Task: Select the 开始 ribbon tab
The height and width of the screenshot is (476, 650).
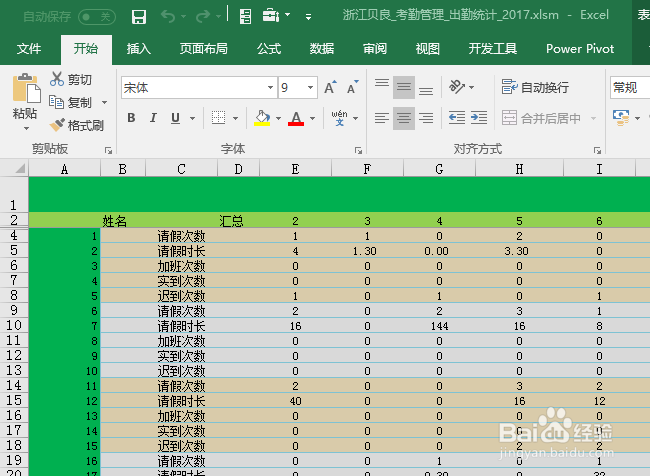Action: pos(86,49)
